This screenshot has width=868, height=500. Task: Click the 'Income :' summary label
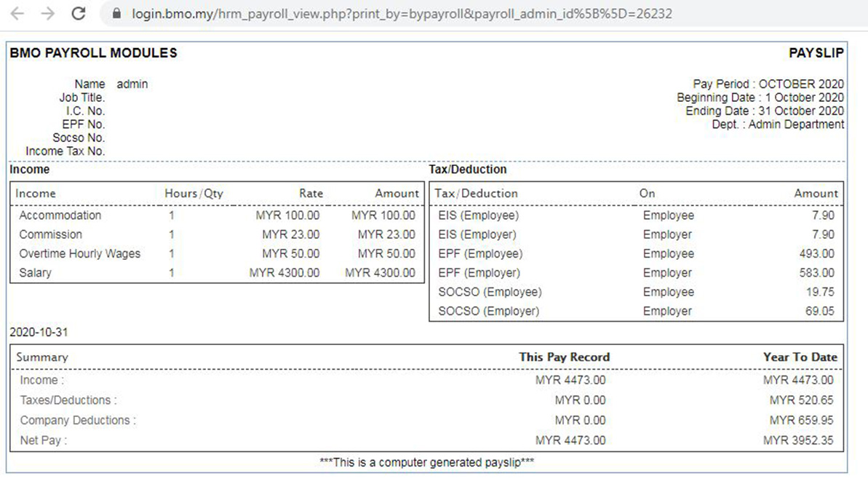click(x=42, y=381)
